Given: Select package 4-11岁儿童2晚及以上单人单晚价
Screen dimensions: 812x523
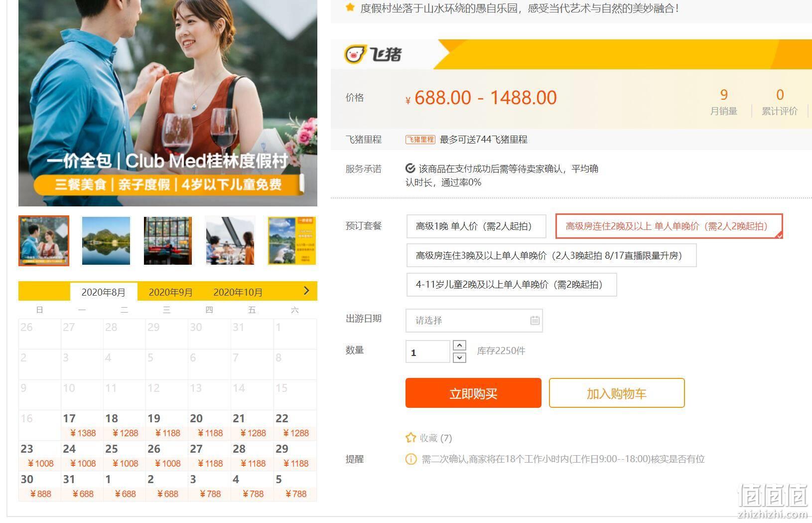Looking at the screenshot, I should pos(512,285).
